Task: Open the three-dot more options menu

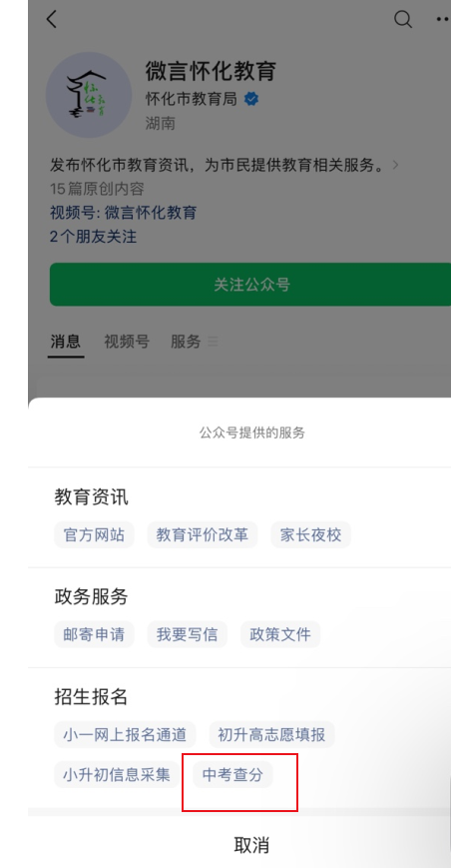Action: [444, 19]
